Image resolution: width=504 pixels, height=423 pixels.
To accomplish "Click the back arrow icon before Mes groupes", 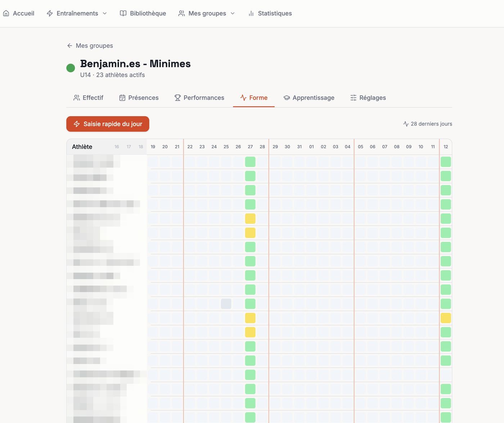I will (69, 46).
